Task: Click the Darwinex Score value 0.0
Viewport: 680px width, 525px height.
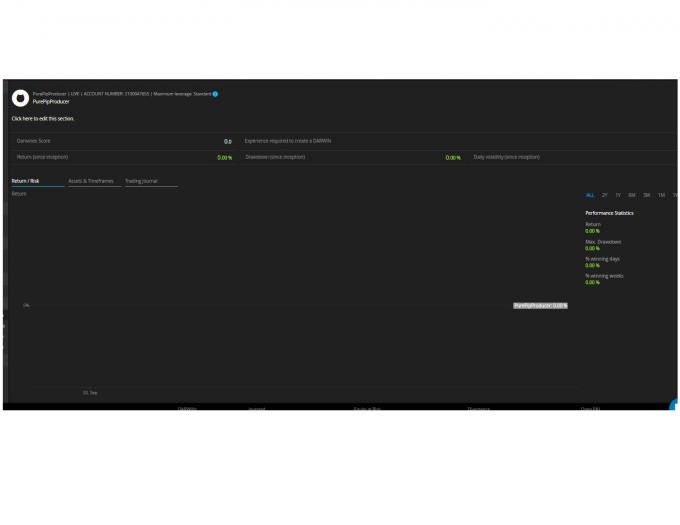Action: (228, 142)
